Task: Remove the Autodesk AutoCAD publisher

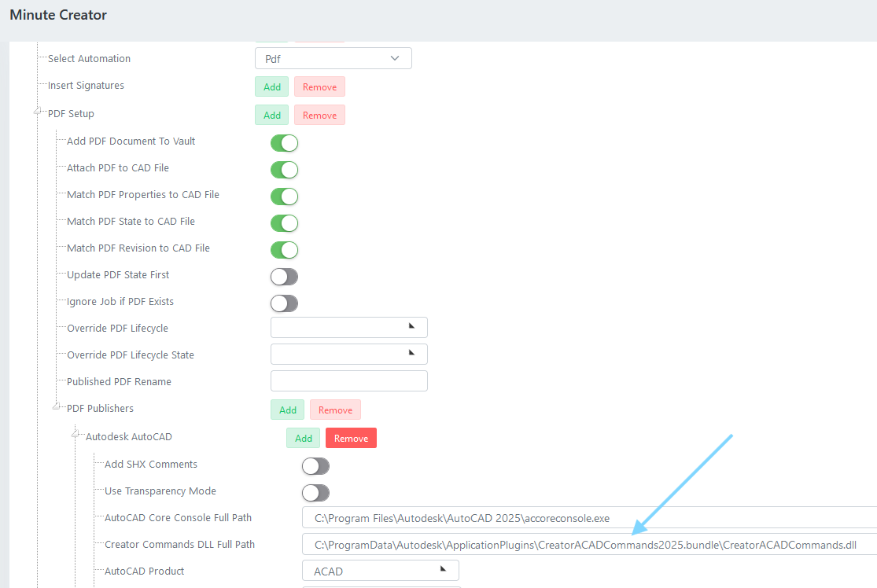Action: [x=351, y=439]
